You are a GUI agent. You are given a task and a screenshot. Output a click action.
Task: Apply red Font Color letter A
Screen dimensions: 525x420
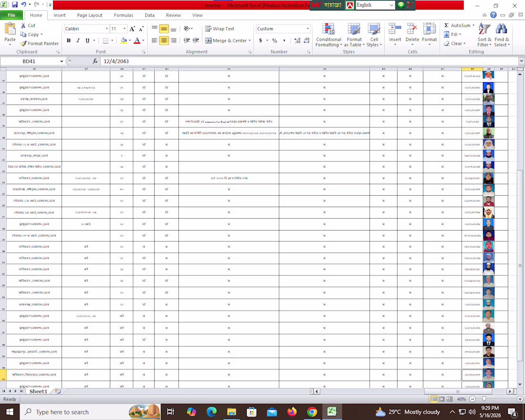pos(137,41)
